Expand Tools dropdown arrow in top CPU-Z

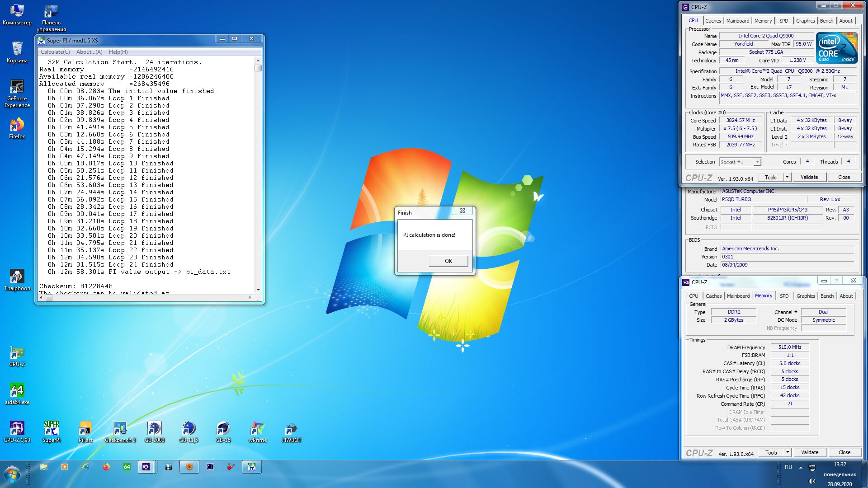(x=787, y=177)
